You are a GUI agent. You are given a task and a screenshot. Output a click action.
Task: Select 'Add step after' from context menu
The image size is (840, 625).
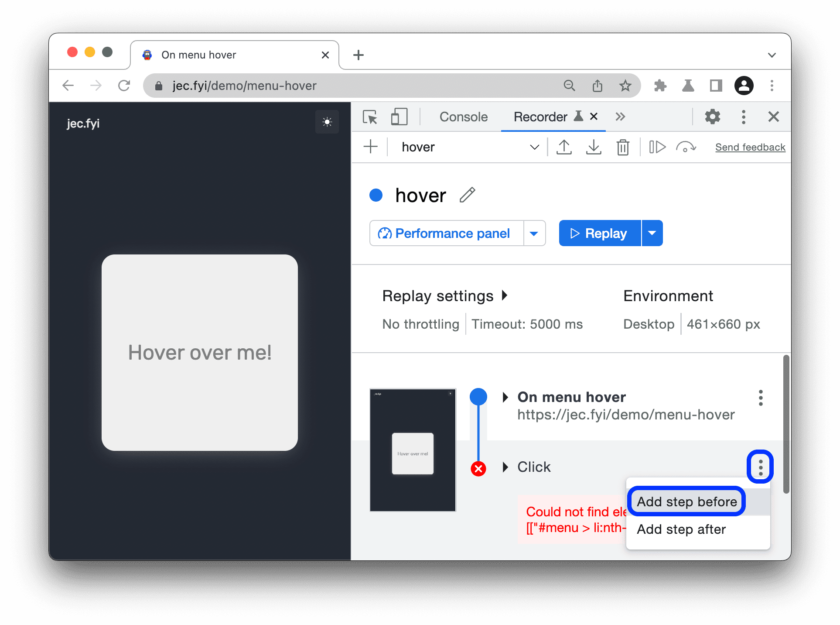[682, 529]
